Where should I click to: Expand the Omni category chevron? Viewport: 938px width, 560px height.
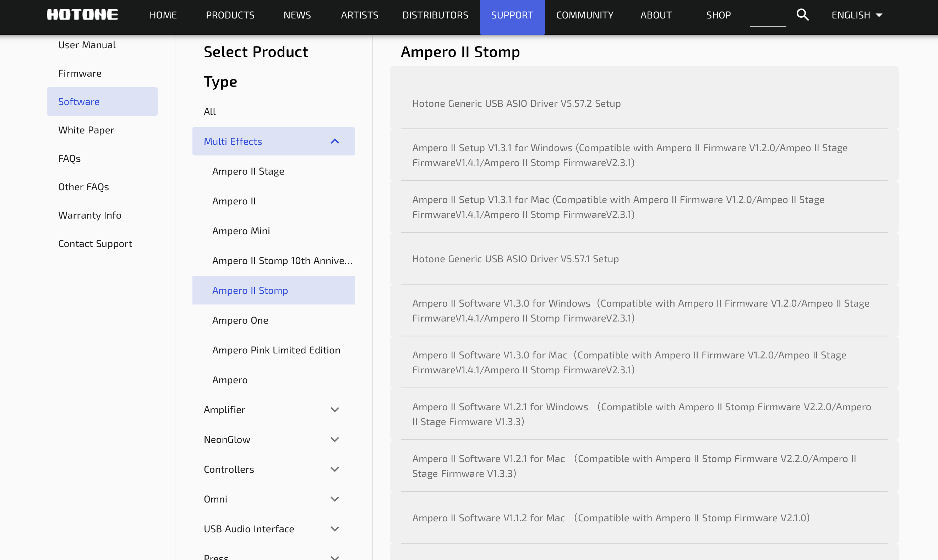334,499
